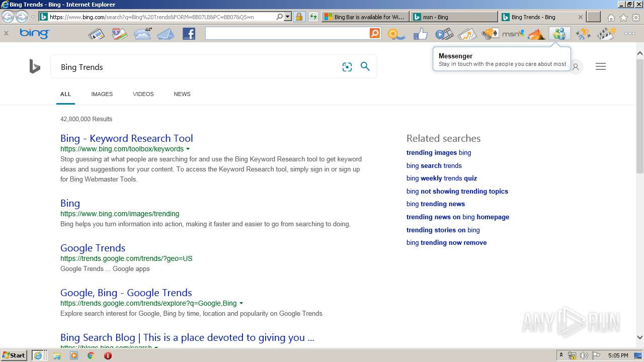Refresh the page with the refresh icon
Screen dimensions: 644x362
(313, 17)
